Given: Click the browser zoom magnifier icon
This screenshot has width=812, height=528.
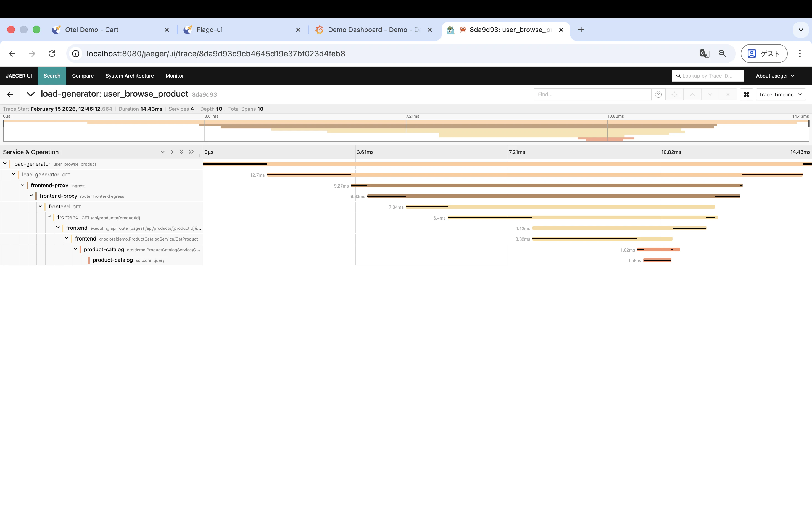Looking at the screenshot, I should pos(722,54).
